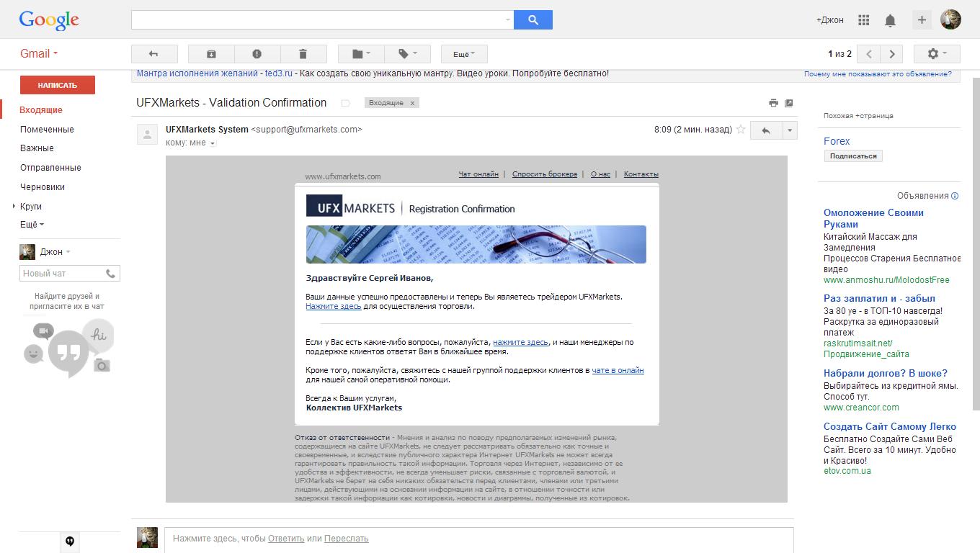Open the Labels tag menu

tap(407, 54)
